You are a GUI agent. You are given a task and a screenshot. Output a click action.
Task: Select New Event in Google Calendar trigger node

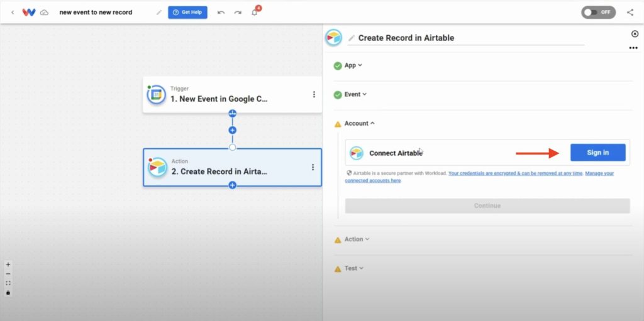click(x=233, y=95)
